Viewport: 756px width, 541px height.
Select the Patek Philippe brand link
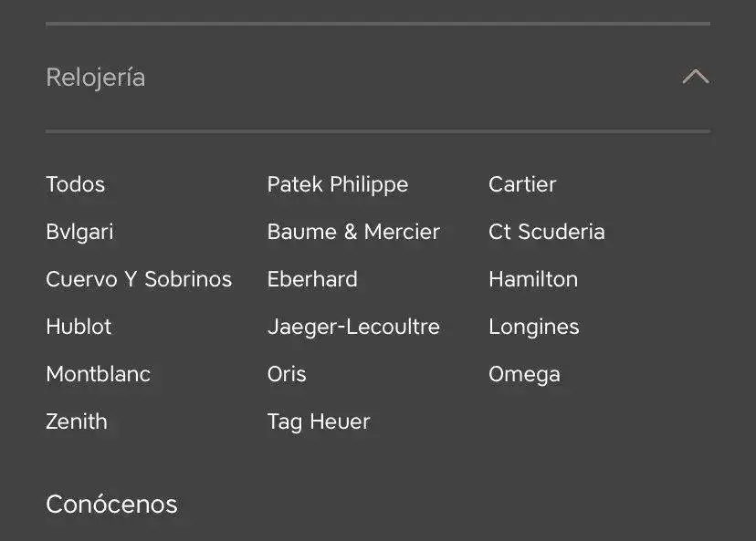[338, 184]
